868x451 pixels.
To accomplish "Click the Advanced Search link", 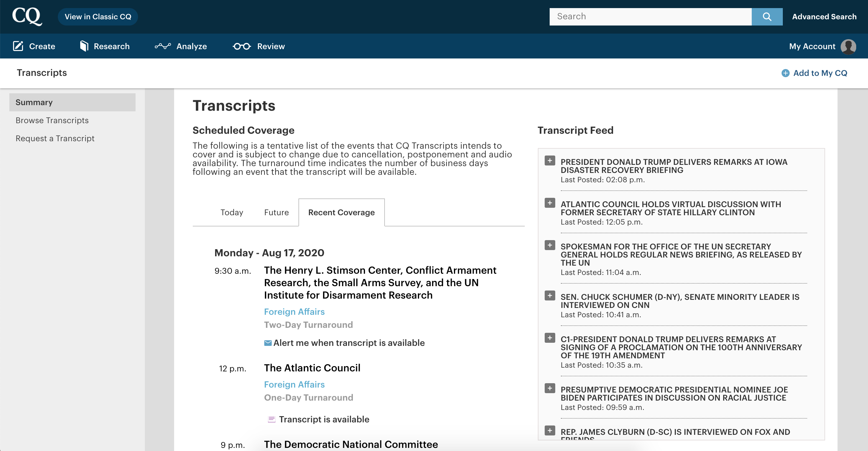I will tap(824, 16).
